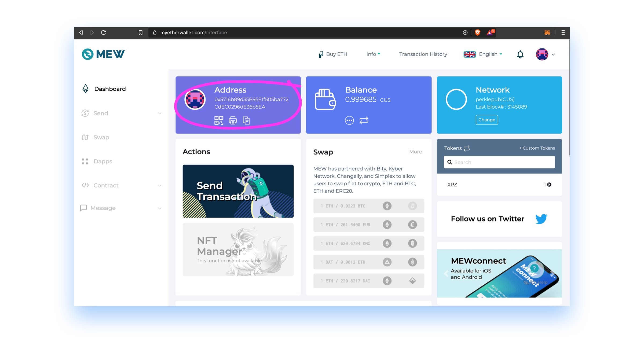Screen dimensions: 644x338
Task: Open the MetaMask fox extension
Action: point(547,32)
